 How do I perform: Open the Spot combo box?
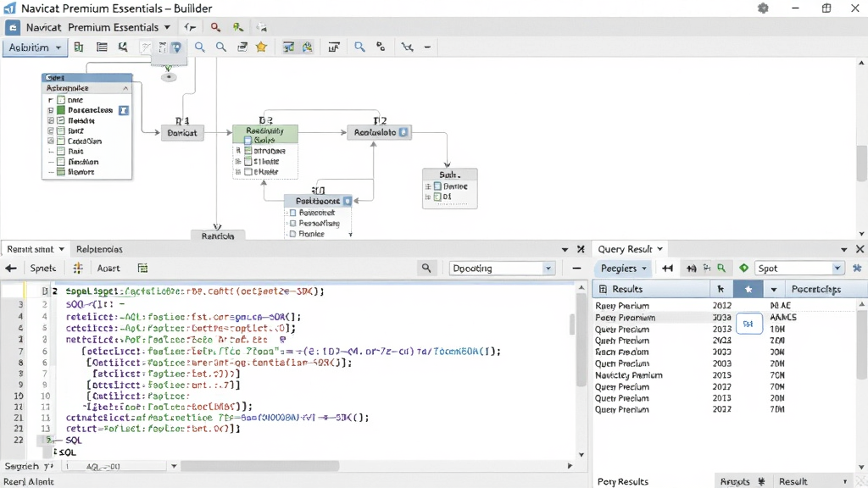point(799,268)
